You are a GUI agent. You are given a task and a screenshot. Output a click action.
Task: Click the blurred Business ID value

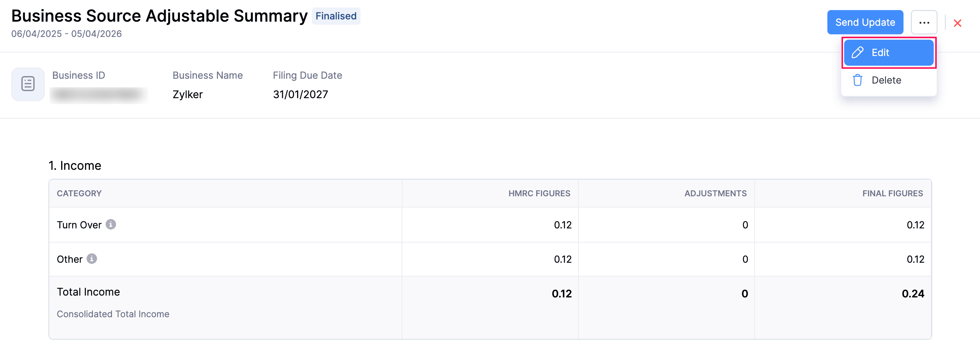point(99,95)
